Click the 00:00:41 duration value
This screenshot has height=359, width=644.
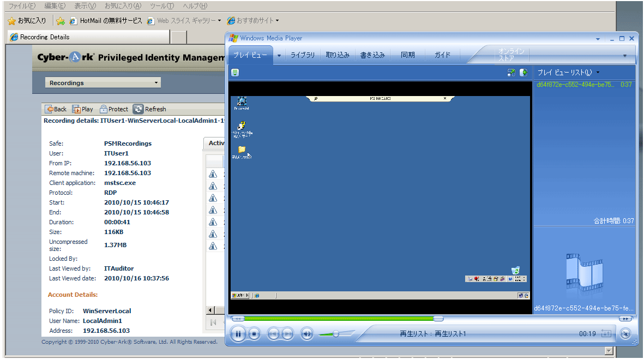pos(117,222)
